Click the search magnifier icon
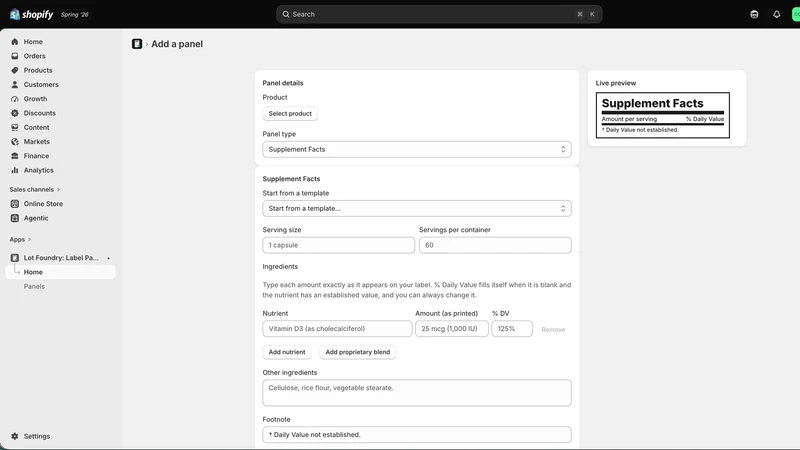This screenshot has height=450, width=800. (x=286, y=14)
